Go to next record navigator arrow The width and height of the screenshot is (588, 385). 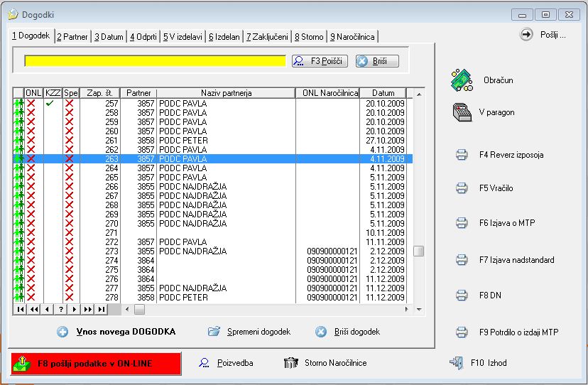(75, 310)
